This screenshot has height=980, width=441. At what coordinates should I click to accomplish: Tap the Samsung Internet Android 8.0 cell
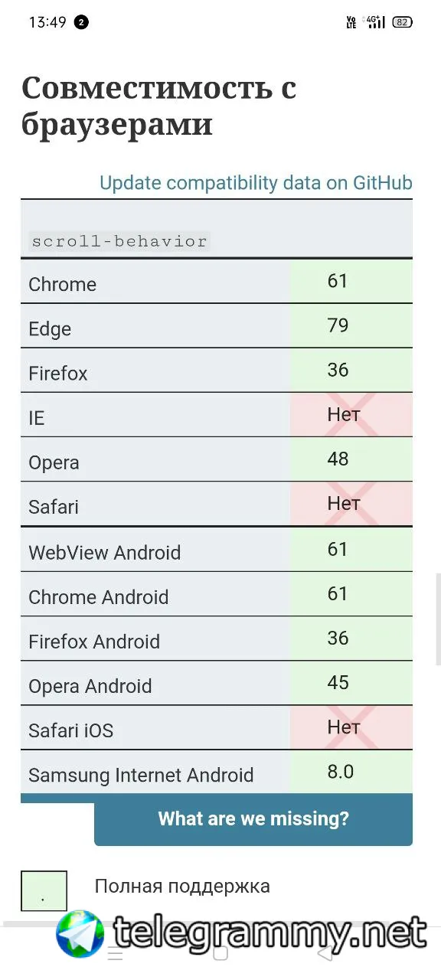pos(351,772)
